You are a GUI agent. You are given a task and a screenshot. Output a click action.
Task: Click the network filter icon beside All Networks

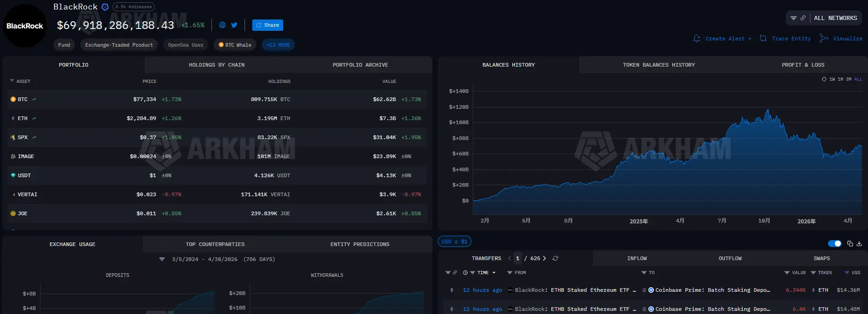coord(794,18)
